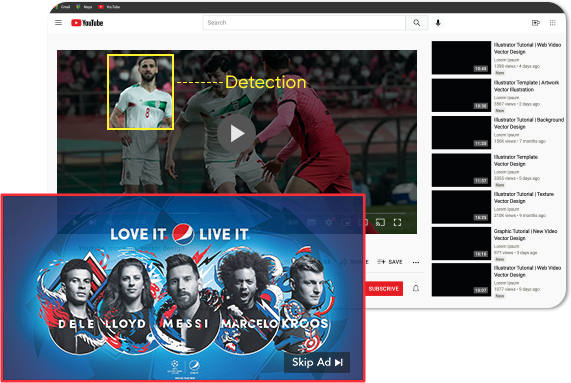Enter fullscreen with the player fullscreen icon
Viewport: 571px width, 383px height.
pos(397,222)
